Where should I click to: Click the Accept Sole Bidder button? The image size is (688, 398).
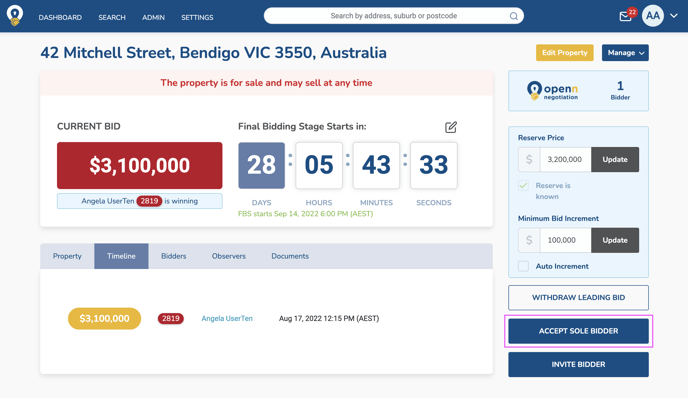pos(578,331)
